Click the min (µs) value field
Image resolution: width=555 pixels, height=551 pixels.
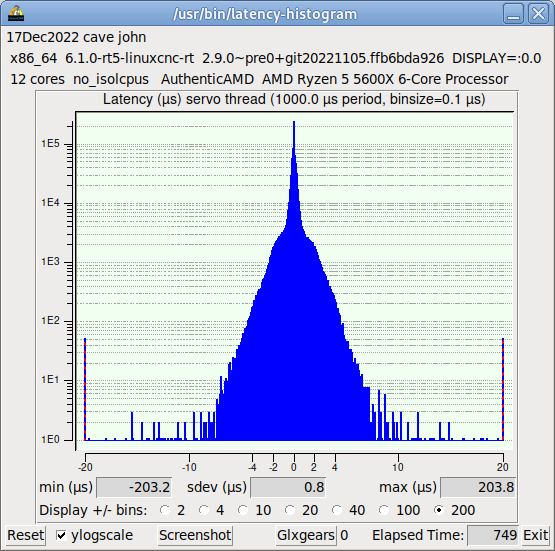tap(134, 487)
